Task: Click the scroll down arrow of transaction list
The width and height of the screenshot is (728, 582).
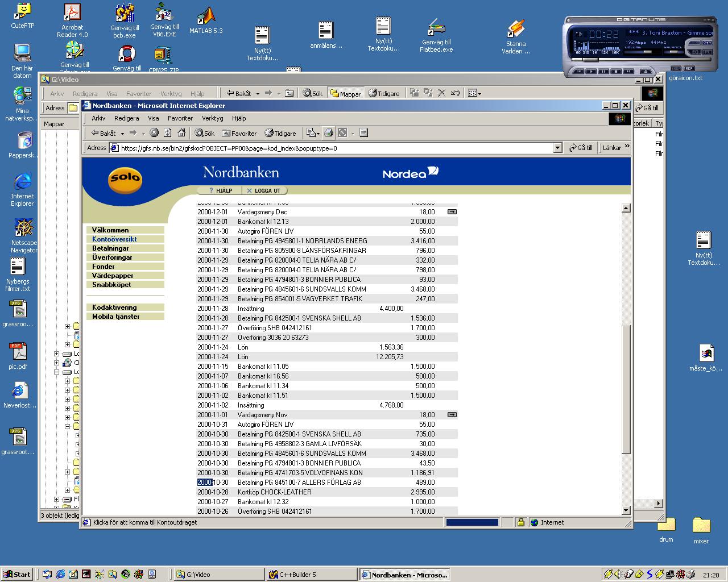Action: coord(626,510)
